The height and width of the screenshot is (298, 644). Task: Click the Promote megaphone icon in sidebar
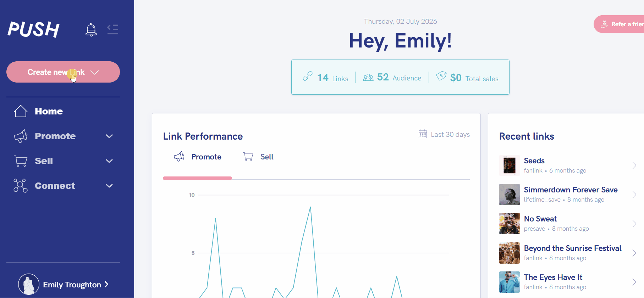click(x=21, y=136)
